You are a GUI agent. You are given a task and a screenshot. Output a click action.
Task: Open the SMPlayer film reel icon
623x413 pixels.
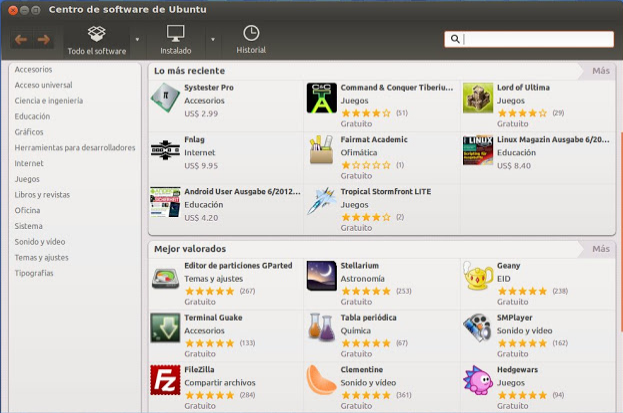click(477, 328)
